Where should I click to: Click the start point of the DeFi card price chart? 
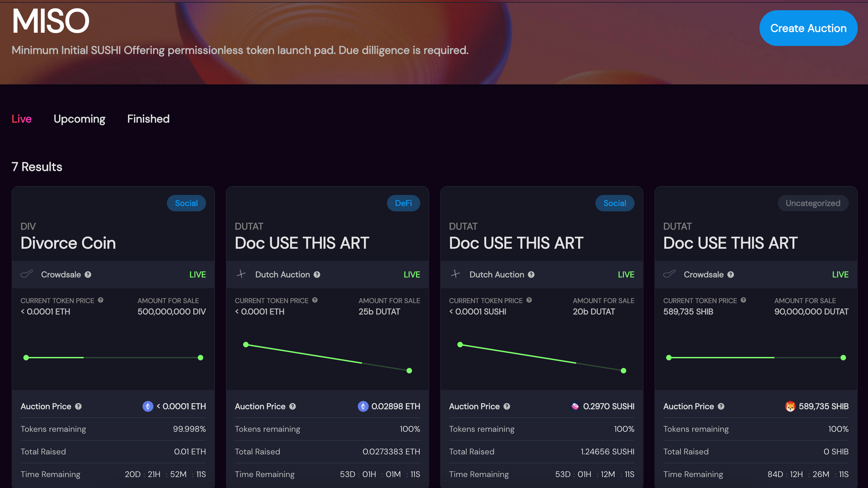coord(246,344)
